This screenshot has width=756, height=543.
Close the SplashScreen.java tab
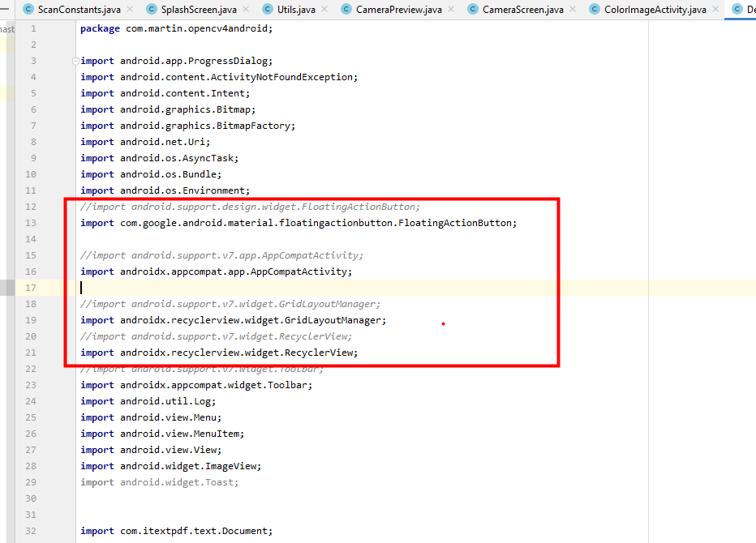pos(246,9)
